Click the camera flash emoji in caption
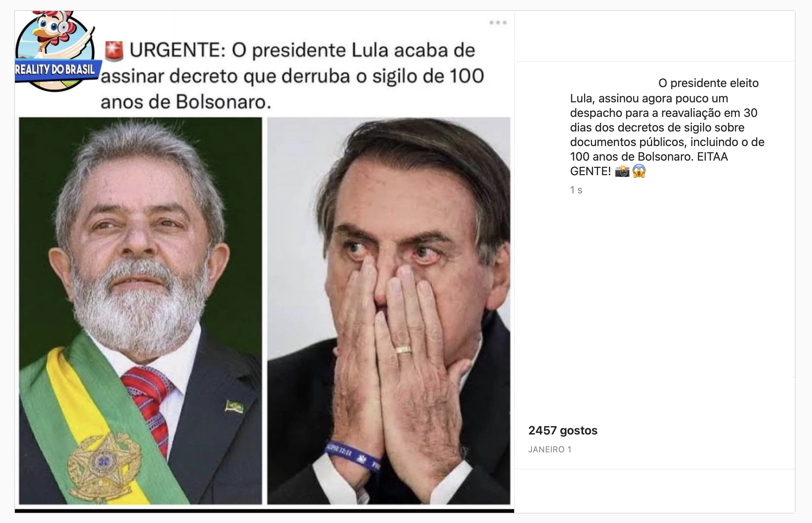Image resolution: width=812 pixels, height=523 pixels. tap(622, 171)
